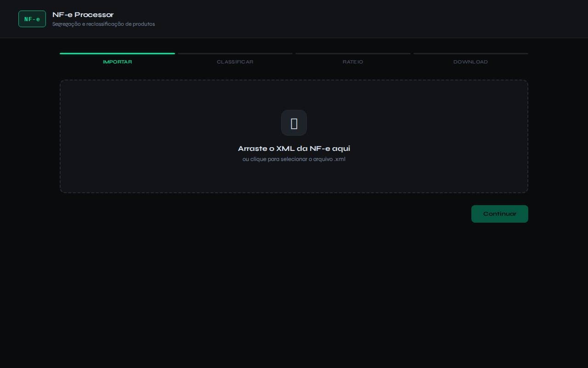Screen dimensions: 588x368
Task: Click the Continuar button
Action: (x=500, y=214)
